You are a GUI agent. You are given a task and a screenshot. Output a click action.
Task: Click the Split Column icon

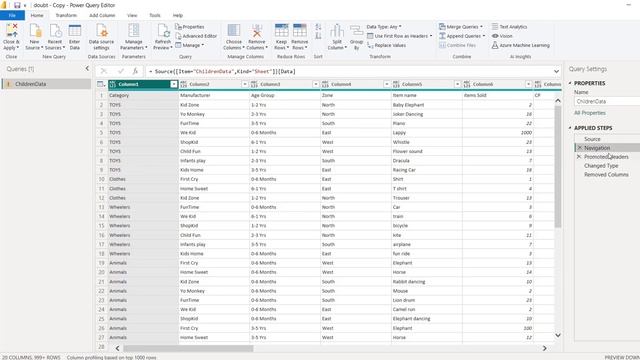[337, 31]
